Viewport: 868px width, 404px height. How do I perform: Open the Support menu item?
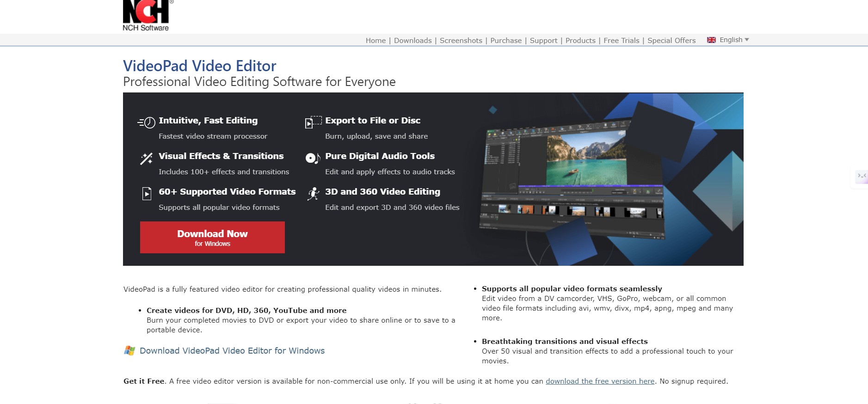(x=543, y=41)
